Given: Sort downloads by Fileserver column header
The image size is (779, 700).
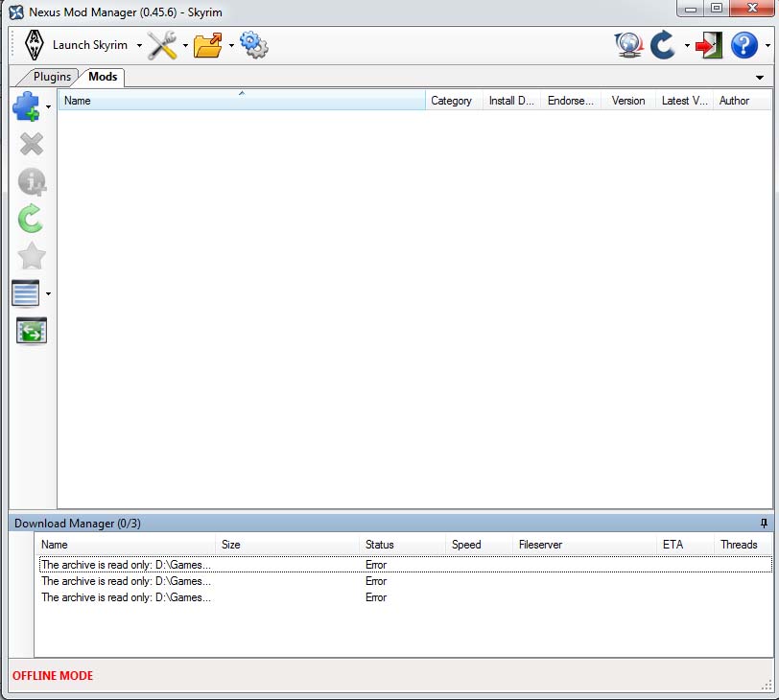Looking at the screenshot, I should coord(584,545).
